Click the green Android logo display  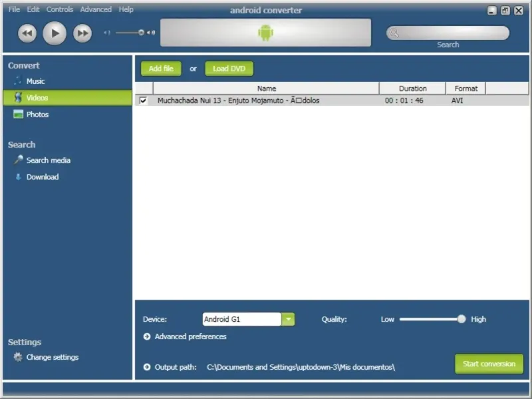[265, 33]
